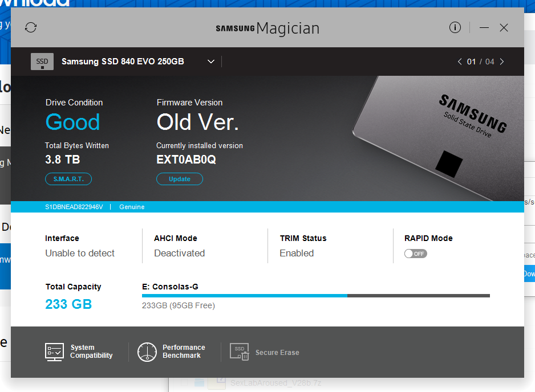The image size is (535, 392).
Task: Click the Samsung SSD 840 EVO 250GB name
Action: (x=123, y=62)
